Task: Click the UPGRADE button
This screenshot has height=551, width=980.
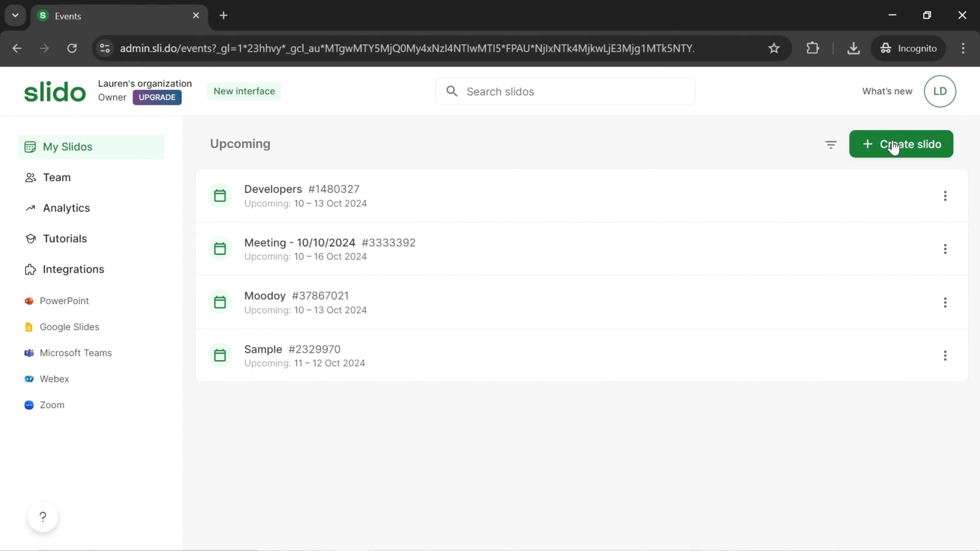Action: point(157,97)
